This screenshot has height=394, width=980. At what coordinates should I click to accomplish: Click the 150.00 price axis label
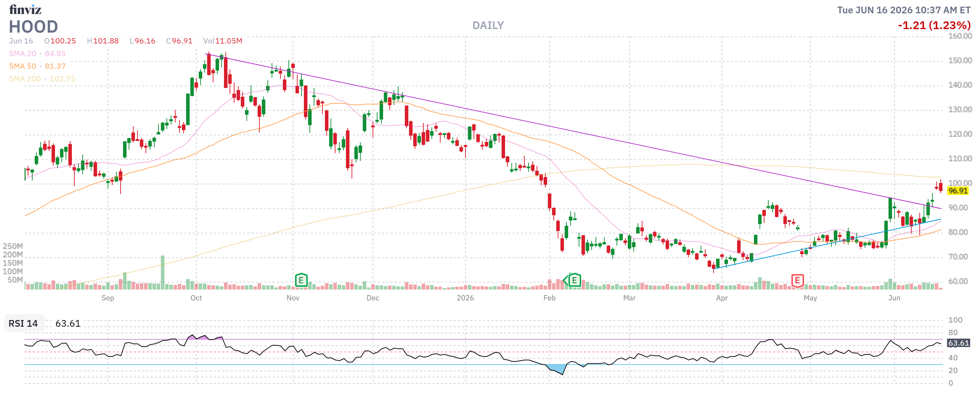coord(960,61)
